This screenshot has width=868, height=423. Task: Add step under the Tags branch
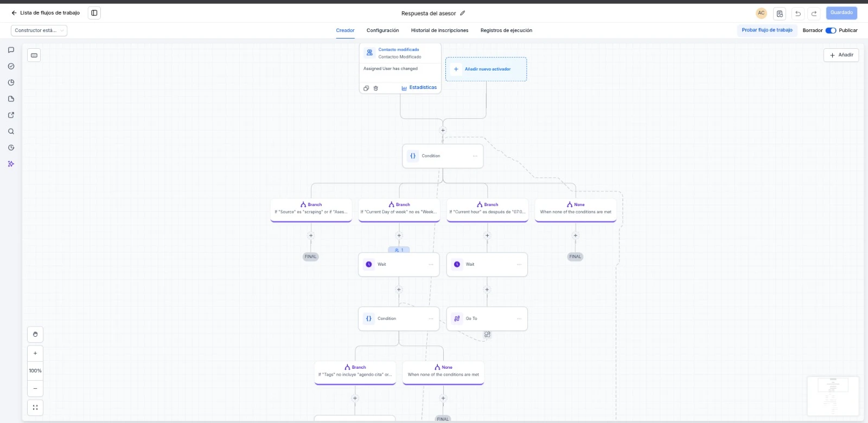coord(355,398)
